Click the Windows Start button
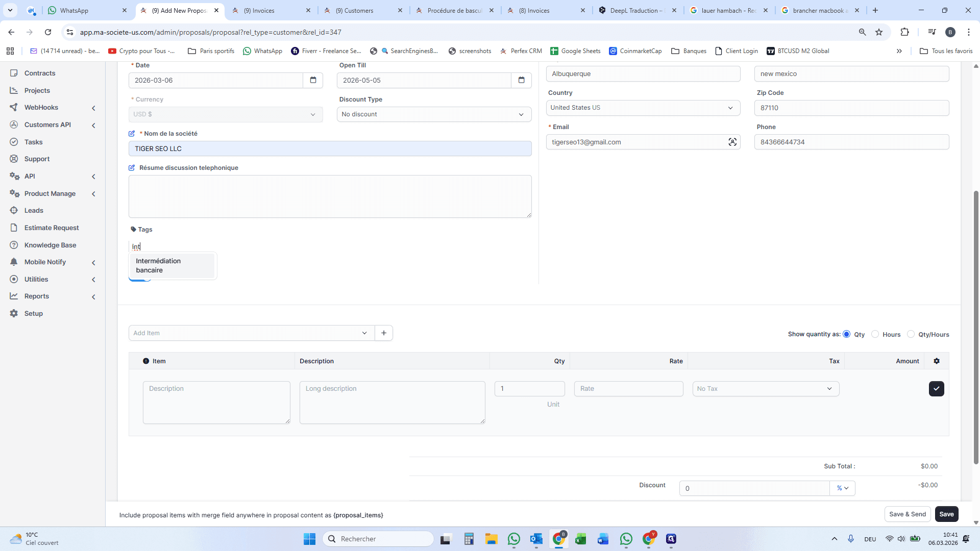The width and height of the screenshot is (980, 551). (309, 539)
